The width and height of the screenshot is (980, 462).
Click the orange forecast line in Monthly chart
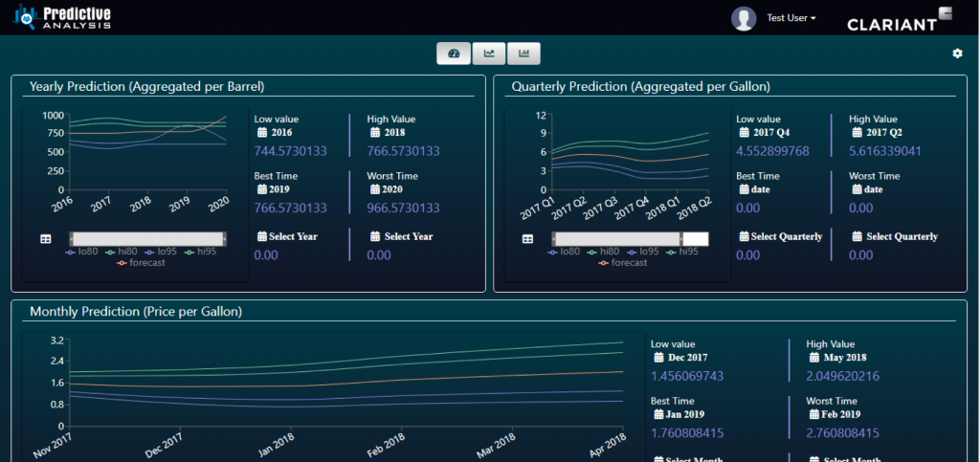(x=346, y=383)
